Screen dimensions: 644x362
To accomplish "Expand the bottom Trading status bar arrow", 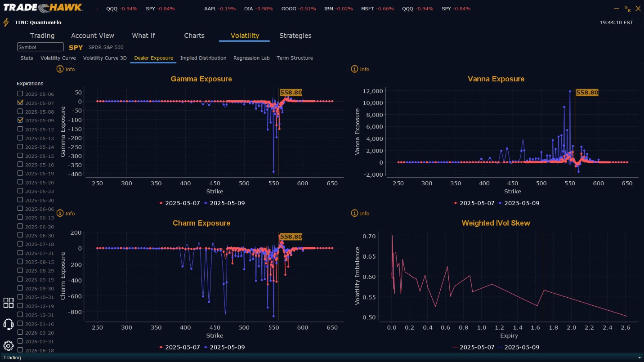I will (x=640, y=358).
